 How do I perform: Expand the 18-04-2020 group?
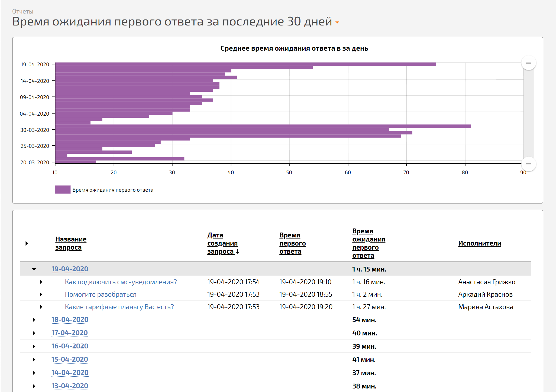coord(34,320)
